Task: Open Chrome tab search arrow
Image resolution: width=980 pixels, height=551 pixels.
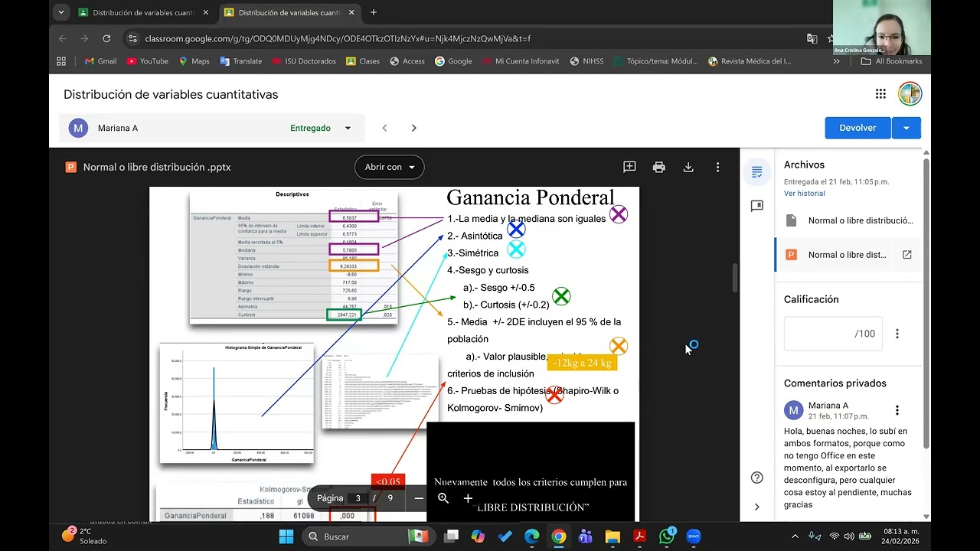Action: tap(61, 12)
